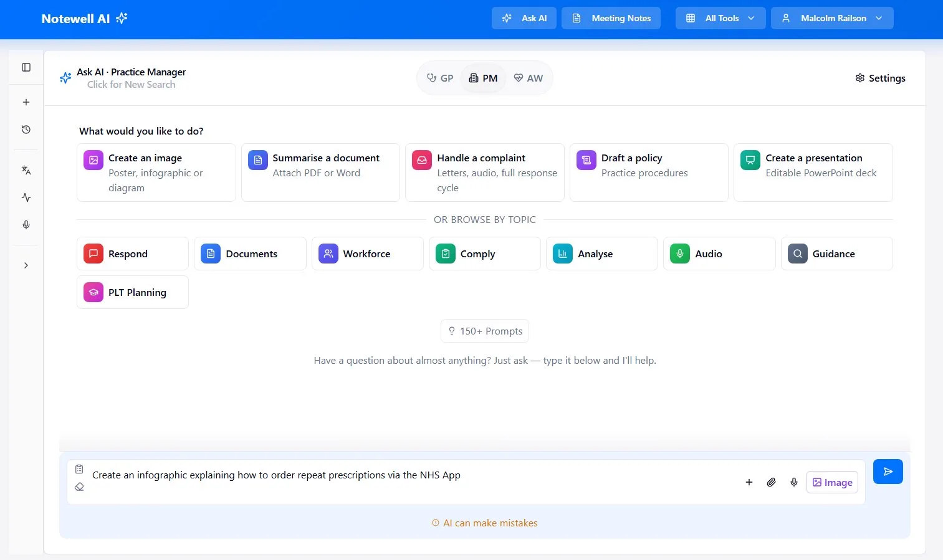The height and width of the screenshot is (560, 943).
Task: Click the Notewell AI logo
Action: [84, 19]
